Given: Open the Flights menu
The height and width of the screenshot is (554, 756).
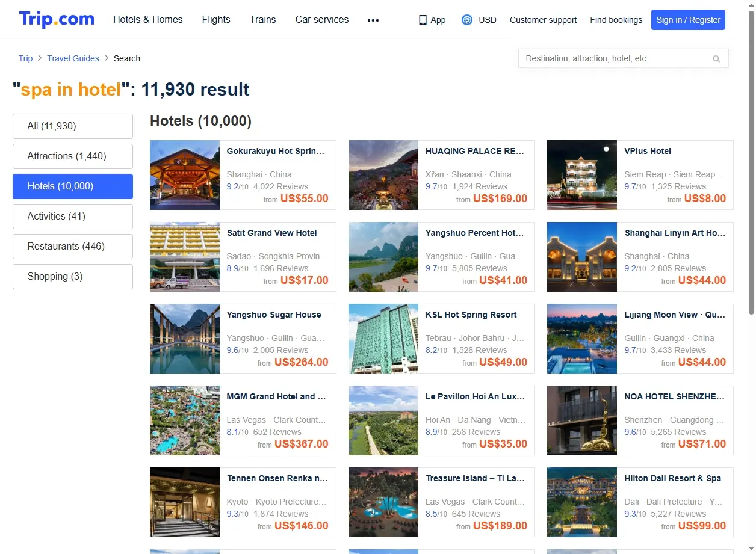Looking at the screenshot, I should 216,19.
